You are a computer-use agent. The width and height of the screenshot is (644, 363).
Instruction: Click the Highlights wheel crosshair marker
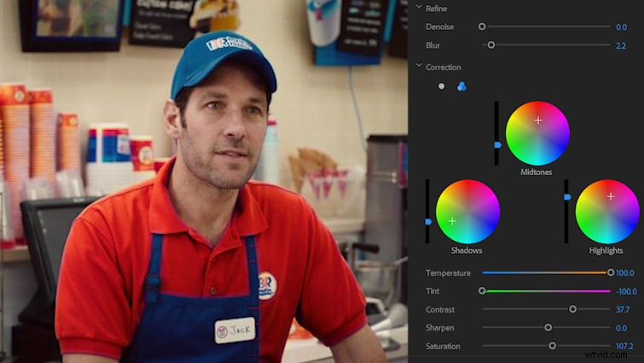pyautogui.click(x=611, y=196)
